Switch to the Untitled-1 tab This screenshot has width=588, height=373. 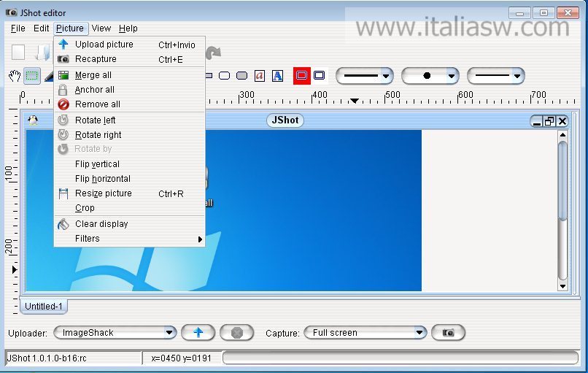44,306
